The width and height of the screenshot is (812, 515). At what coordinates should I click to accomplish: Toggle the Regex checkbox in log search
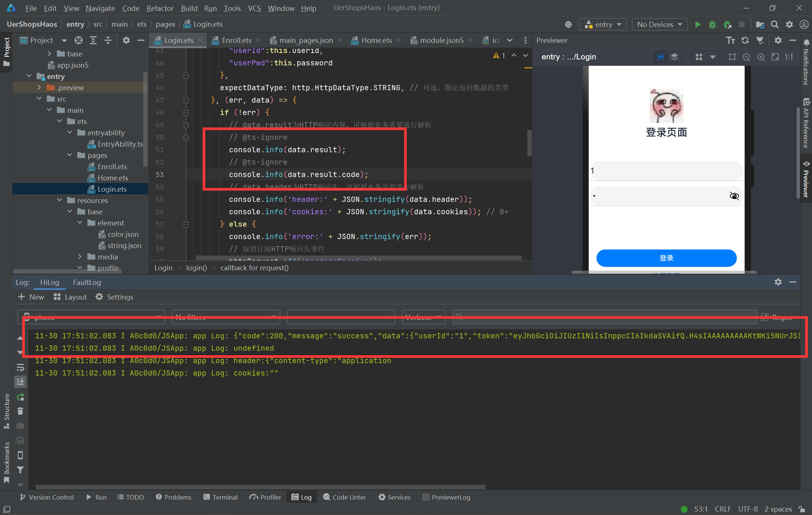pos(765,317)
